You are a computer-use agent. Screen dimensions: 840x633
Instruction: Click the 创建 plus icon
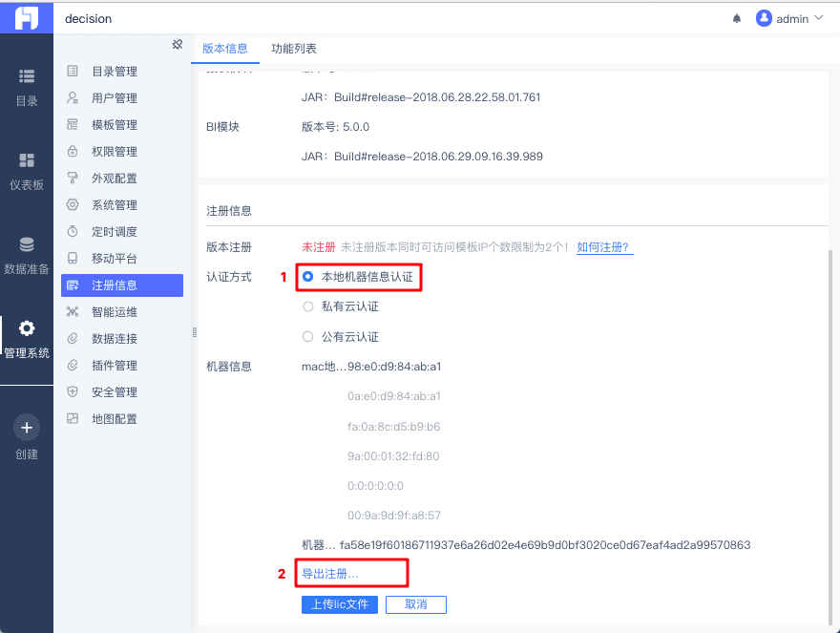coord(27,428)
